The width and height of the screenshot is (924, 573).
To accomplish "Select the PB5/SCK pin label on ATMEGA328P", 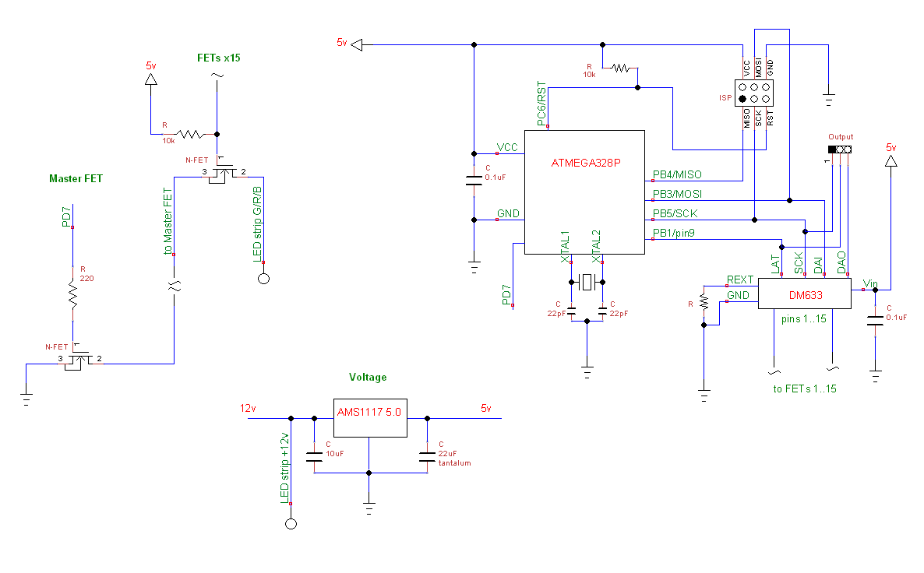I will (676, 213).
